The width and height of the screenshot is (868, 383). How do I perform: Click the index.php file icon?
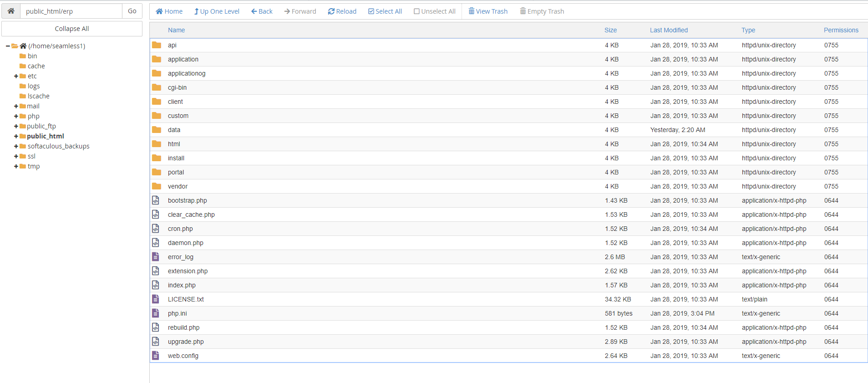[156, 285]
